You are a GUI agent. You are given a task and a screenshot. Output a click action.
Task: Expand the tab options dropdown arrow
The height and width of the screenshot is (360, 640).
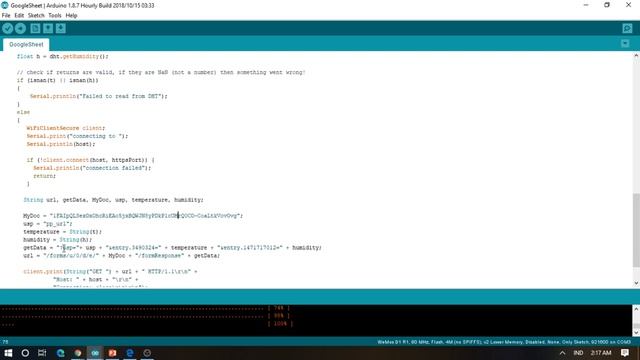625,43
